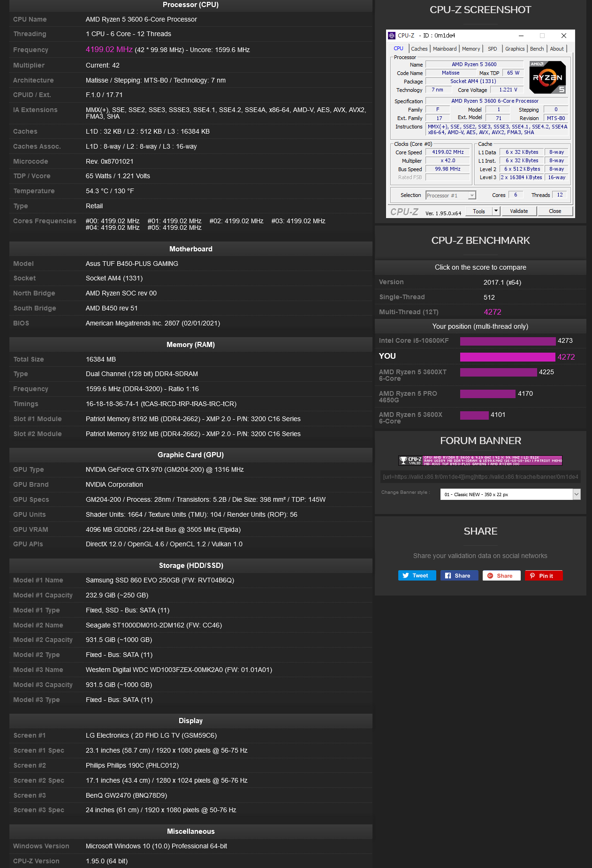Click '65 Watts / 1.221 Volts' TDP value
592x868 pixels.
click(x=118, y=176)
